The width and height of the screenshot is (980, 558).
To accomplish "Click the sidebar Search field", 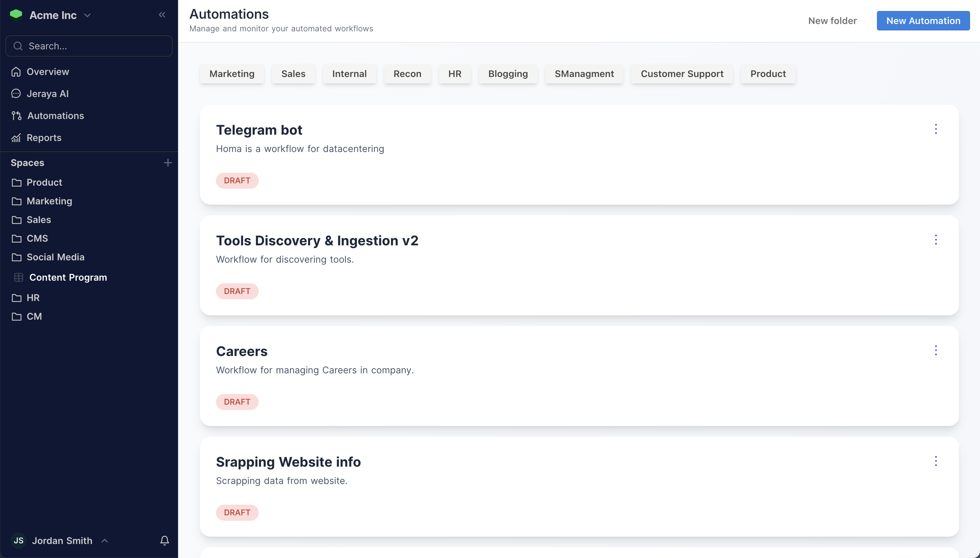I will coord(89,46).
